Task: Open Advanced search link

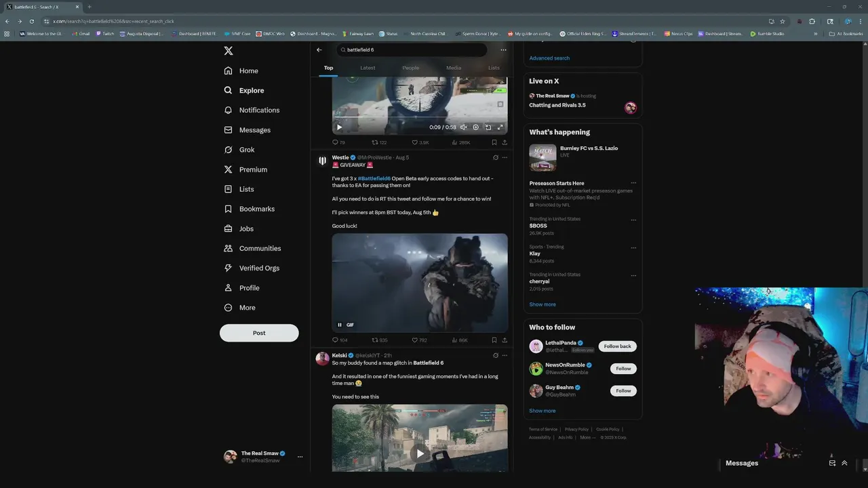Action: 549,58
